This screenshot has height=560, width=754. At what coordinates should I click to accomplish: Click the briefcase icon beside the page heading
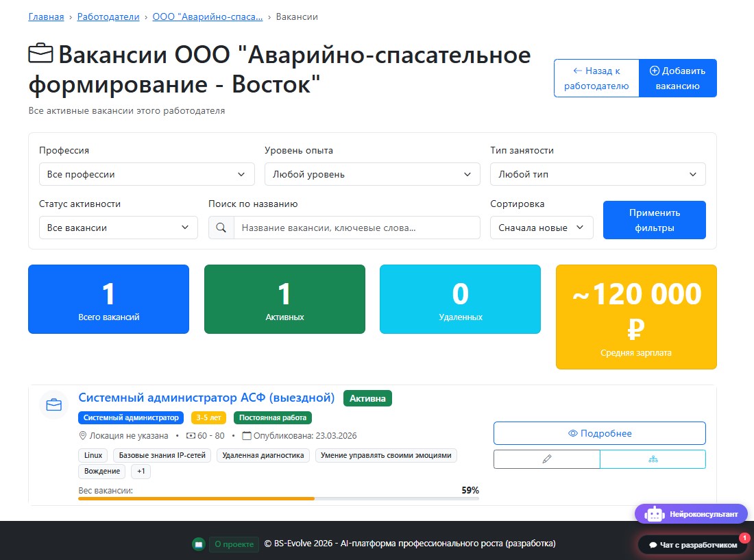click(x=41, y=53)
